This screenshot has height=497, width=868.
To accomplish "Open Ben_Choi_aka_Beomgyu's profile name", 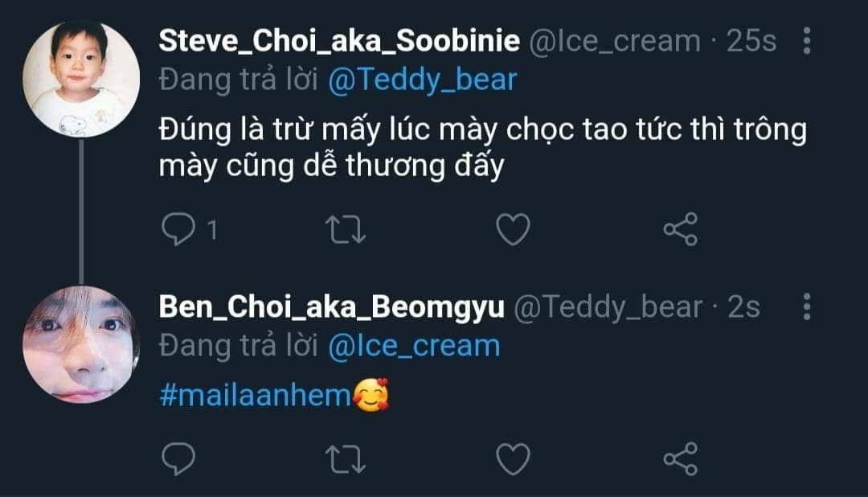I will click(x=331, y=307).
